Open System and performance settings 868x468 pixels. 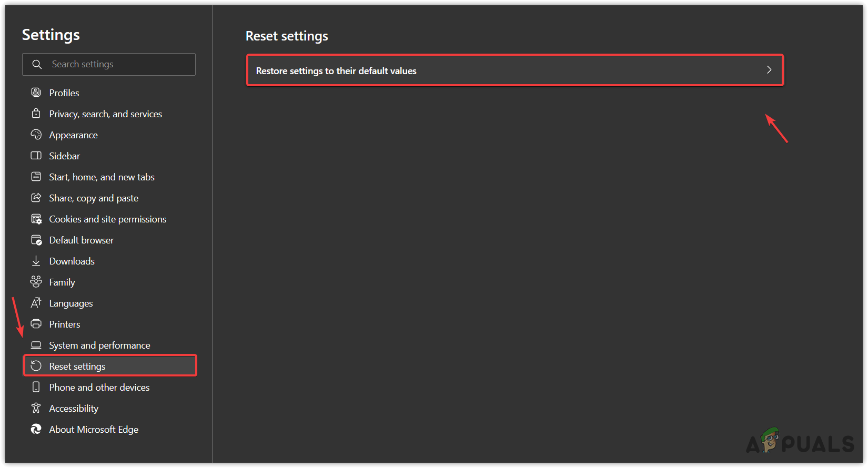[x=99, y=345]
